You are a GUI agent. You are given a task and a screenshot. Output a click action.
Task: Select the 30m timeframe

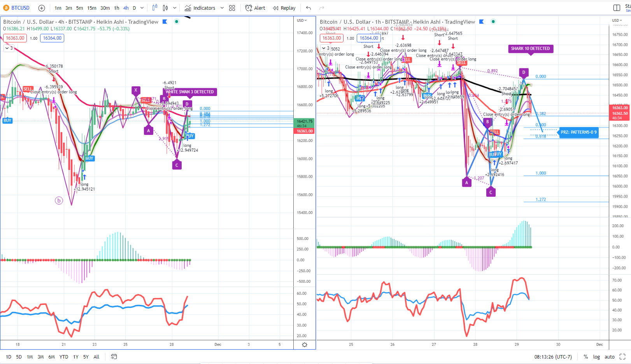pos(105,8)
